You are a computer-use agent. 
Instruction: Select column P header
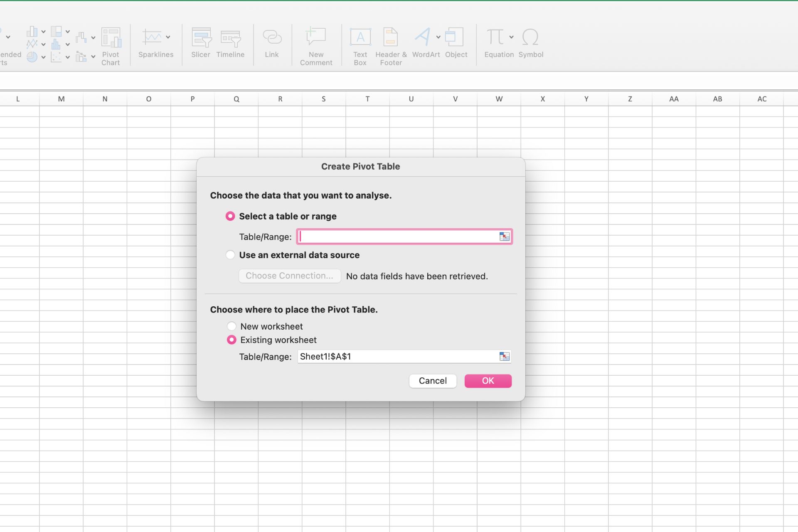[x=192, y=99]
